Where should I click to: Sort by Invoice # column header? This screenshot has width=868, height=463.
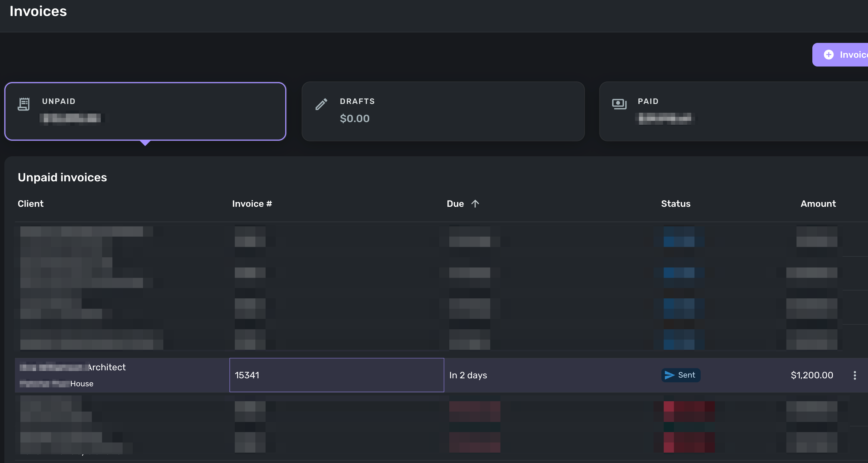252,204
